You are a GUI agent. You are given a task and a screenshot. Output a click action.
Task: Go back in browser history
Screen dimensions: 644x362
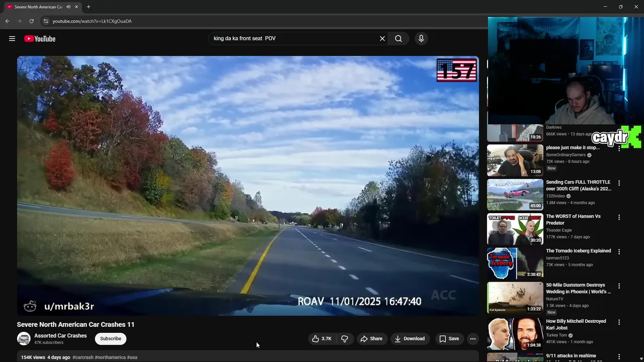pyautogui.click(x=7, y=21)
